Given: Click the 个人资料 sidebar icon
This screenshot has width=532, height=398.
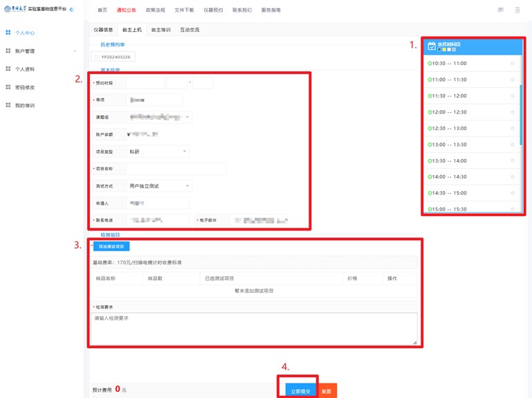Looking at the screenshot, I should click(8, 69).
